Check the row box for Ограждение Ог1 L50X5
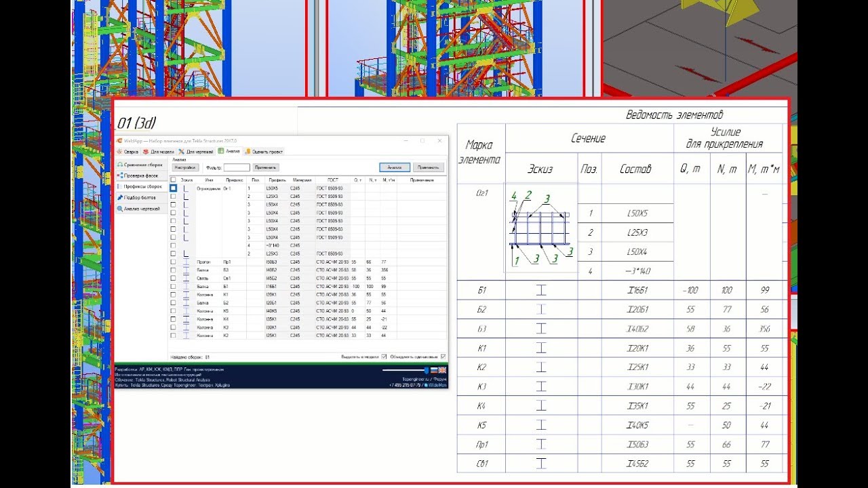Screen dimensions: 868x488 click(x=173, y=188)
